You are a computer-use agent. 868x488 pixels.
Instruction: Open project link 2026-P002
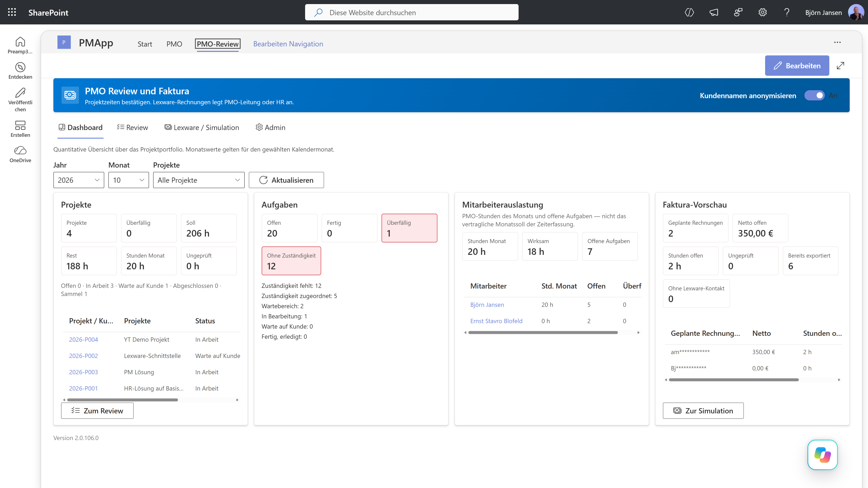tap(83, 356)
